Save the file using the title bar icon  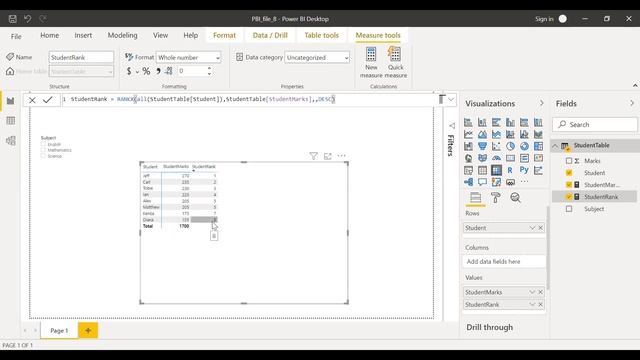[13, 19]
